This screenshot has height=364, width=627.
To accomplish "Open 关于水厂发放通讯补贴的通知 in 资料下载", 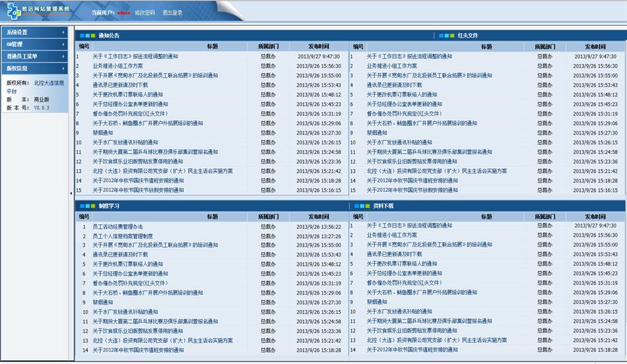I will pos(399,311).
